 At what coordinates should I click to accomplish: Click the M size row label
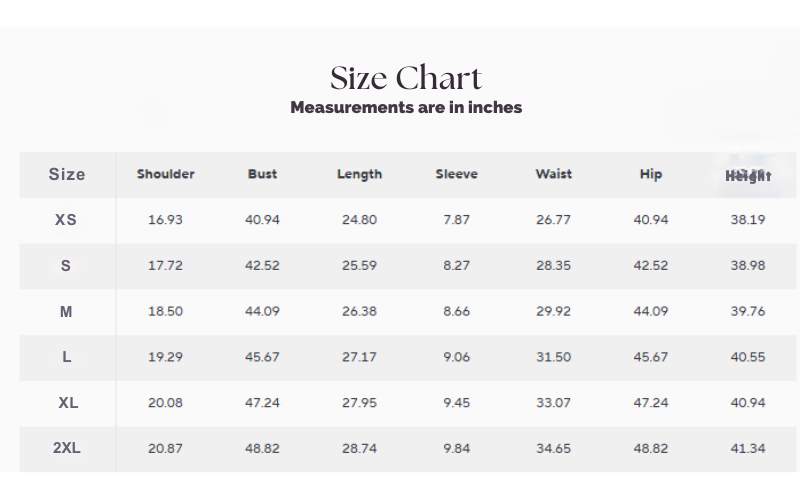[x=66, y=312]
